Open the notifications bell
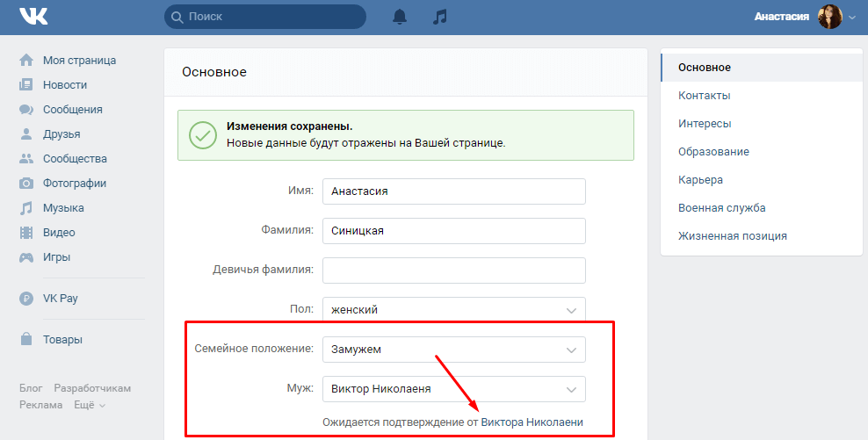 [400, 17]
